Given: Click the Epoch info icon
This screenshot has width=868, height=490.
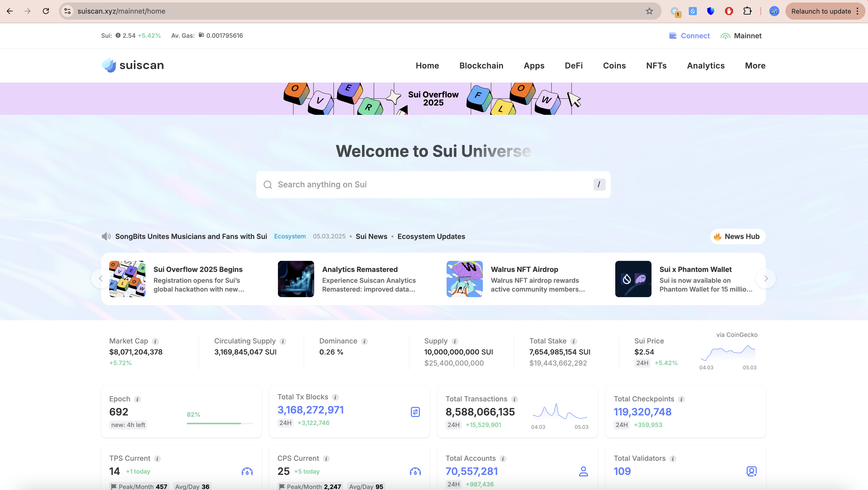Looking at the screenshot, I should point(137,399).
